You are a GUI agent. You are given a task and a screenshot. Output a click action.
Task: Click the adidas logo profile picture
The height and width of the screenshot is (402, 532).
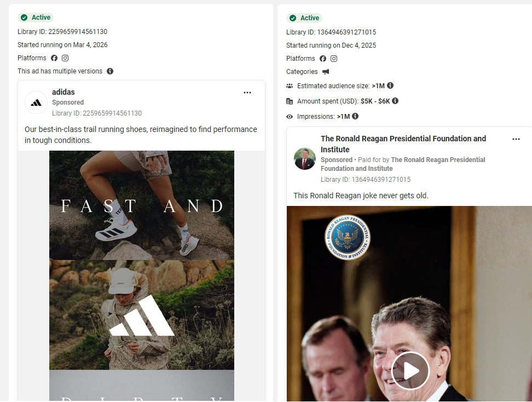[x=36, y=102]
